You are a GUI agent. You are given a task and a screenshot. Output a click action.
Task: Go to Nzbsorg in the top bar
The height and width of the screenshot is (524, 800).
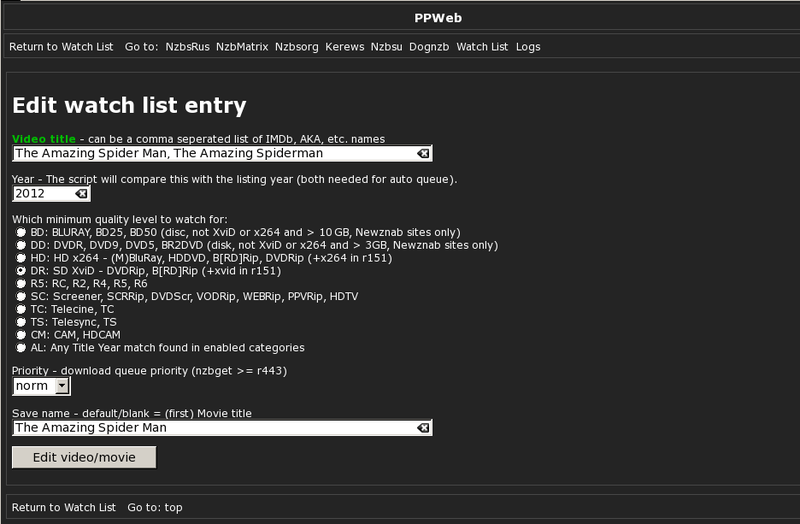[x=296, y=47]
